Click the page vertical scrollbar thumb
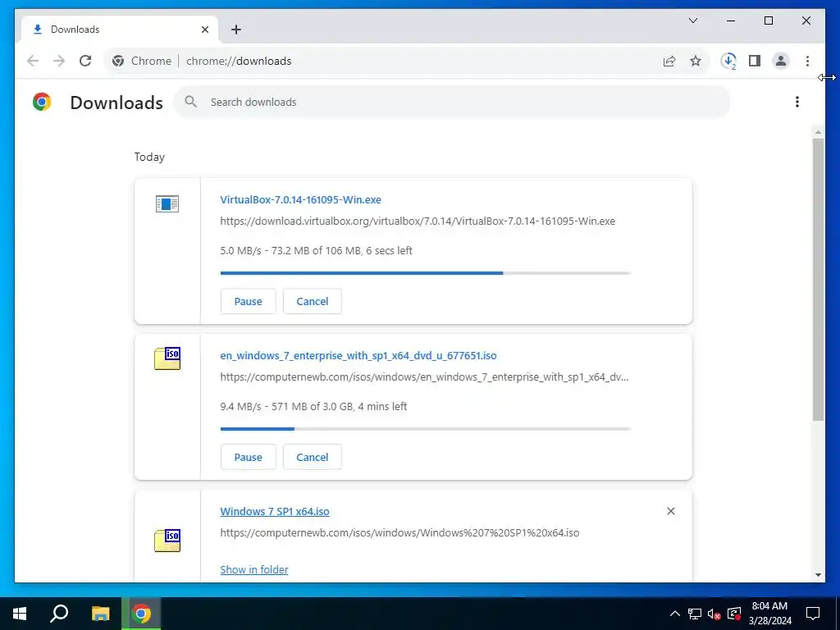The height and width of the screenshot is (630, 840). tap(818, 279)
